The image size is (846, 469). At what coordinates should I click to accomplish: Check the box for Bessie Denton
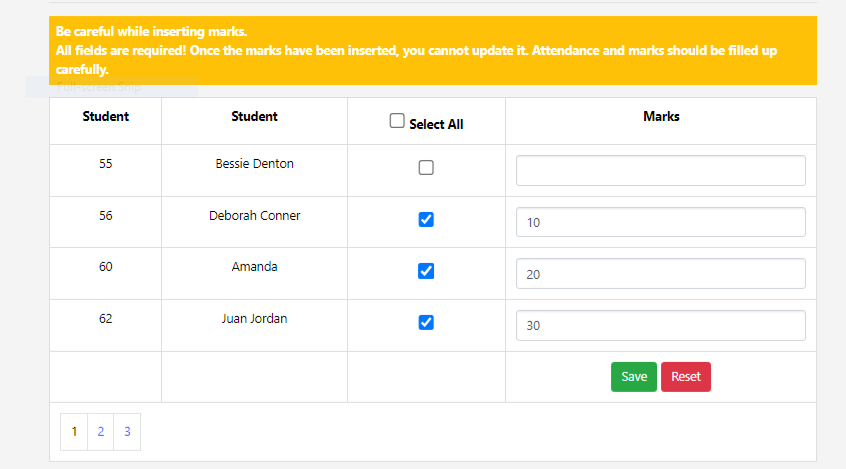pyautogui.click(x=426, y=168)
